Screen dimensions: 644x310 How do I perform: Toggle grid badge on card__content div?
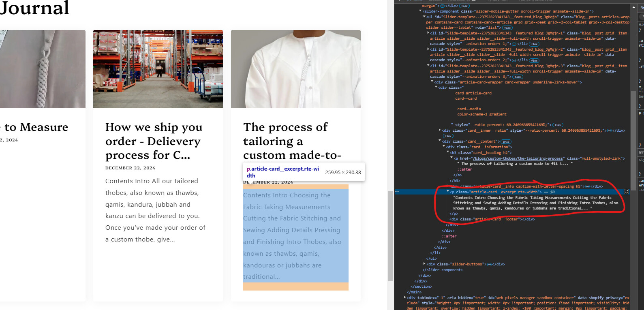pos(506,142)
